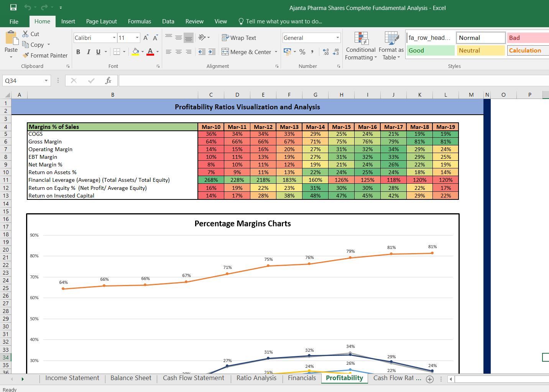Viewport: 549px width, 392px height.
Task: Expand the Merge & Center dropdown arrow
Action: click(x=276, y=52)
